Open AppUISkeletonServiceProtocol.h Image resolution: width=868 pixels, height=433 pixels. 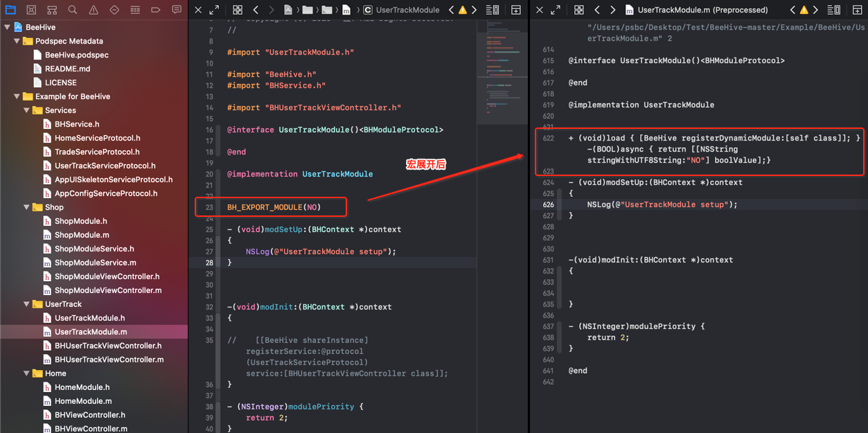point(114,179)
